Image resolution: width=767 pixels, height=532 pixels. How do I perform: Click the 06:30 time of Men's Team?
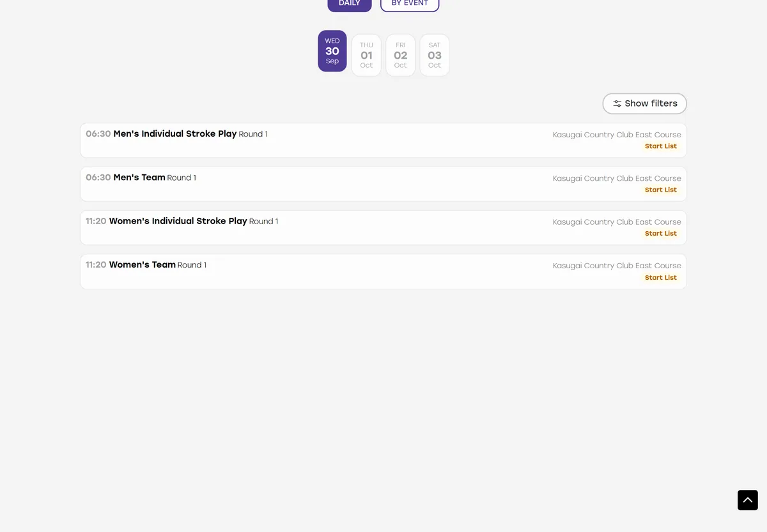click(98, 178)
